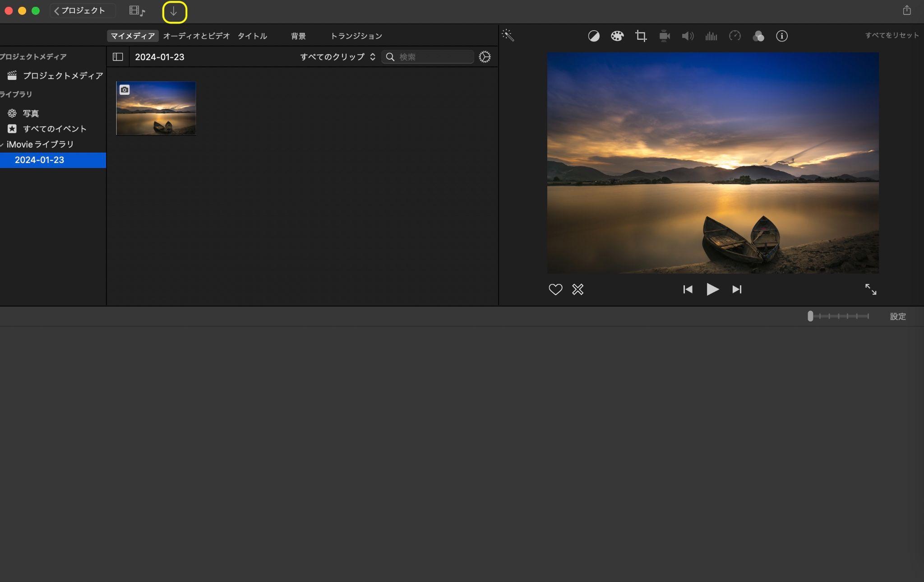Image resolution: width=924 pixels, height=582 pixels.
Task: Toggle the media browser film-and-music icon
Action: point(137,11)
